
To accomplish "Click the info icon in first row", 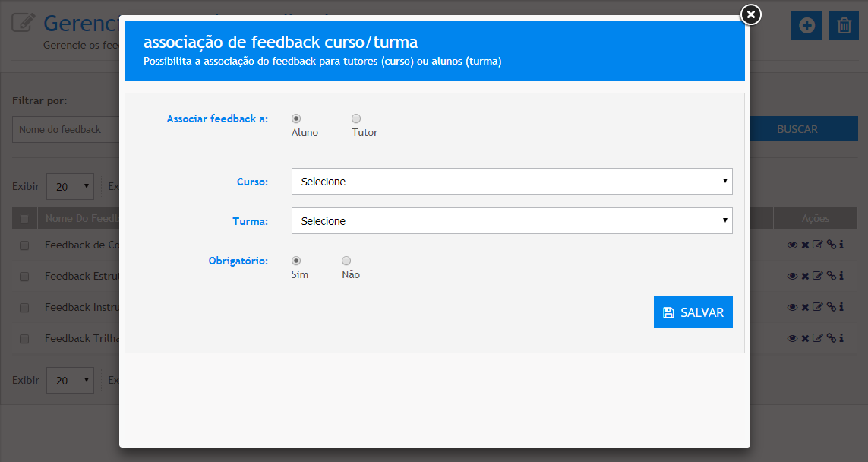I will [x=841, y=245].
